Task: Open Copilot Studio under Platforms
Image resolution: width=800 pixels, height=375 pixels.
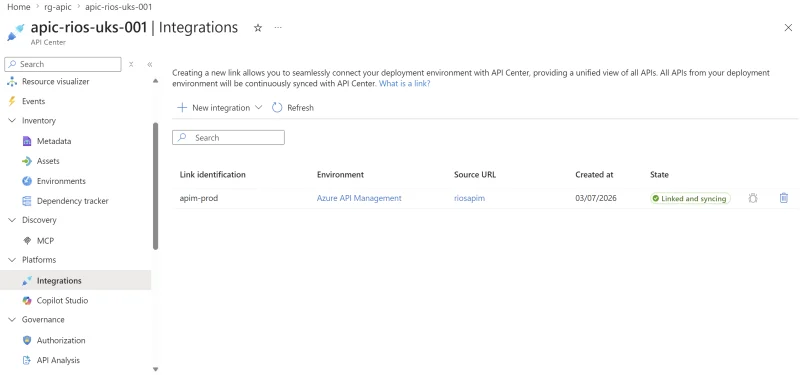Action: tap(62, 301)
